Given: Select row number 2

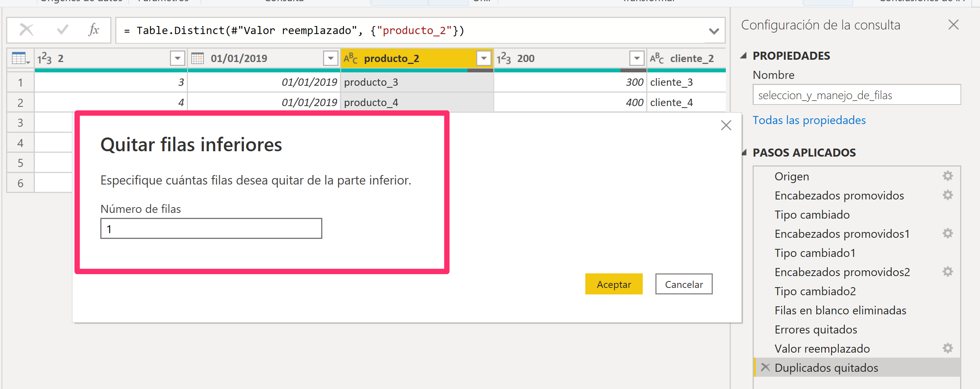Looking at the screenshot, I should click(20, 103).
